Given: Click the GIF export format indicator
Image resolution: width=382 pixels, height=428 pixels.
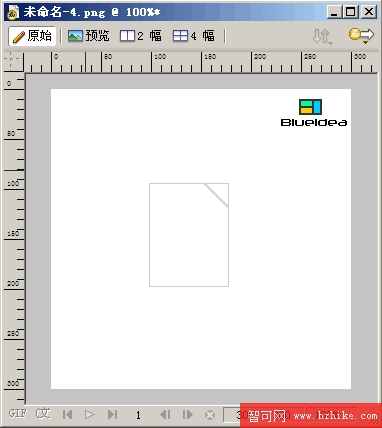Looking at the screenshot, I should point(17,414).
